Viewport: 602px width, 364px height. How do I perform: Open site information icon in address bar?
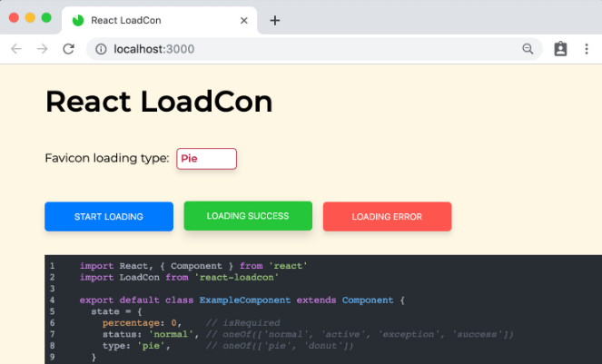[x=101, y=49]
